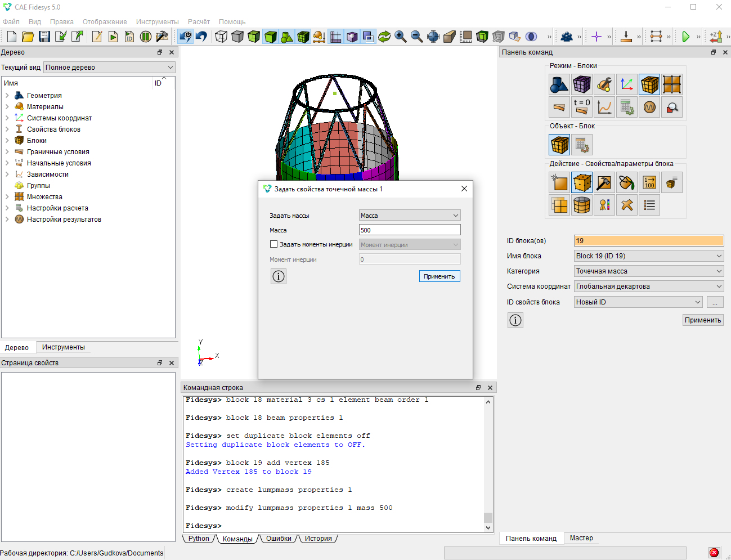Click the orange X delete block icon

click(627, 205)
